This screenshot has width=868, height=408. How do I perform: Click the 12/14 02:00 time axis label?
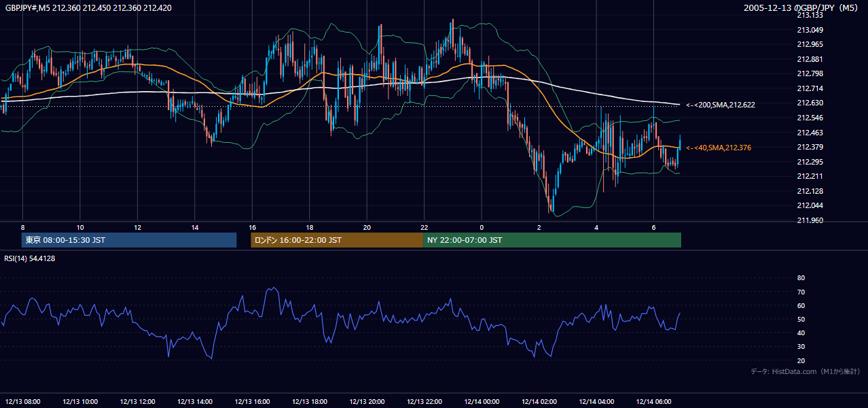539,402
